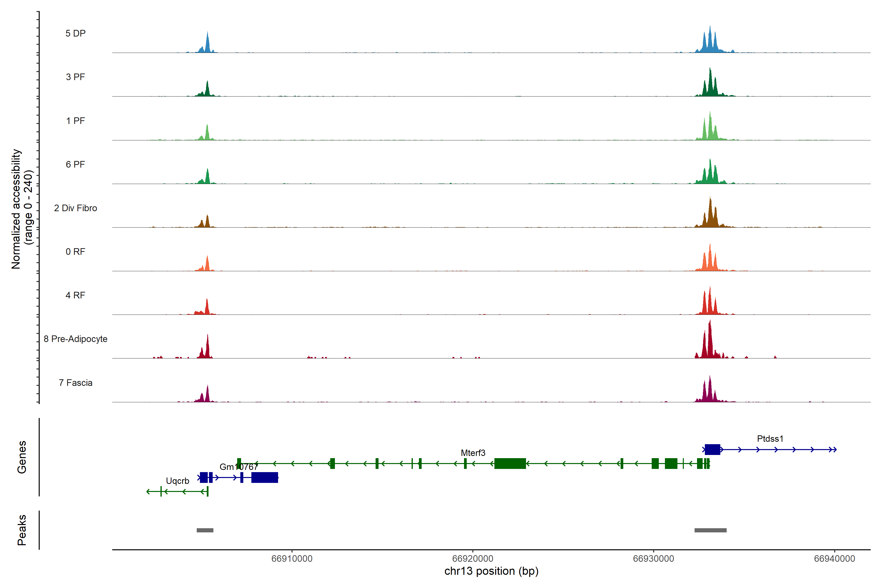This screenshot has height=588, width=882.
Task: Click the large Gm10767 blue exon block
Action: tap(264, 477)
